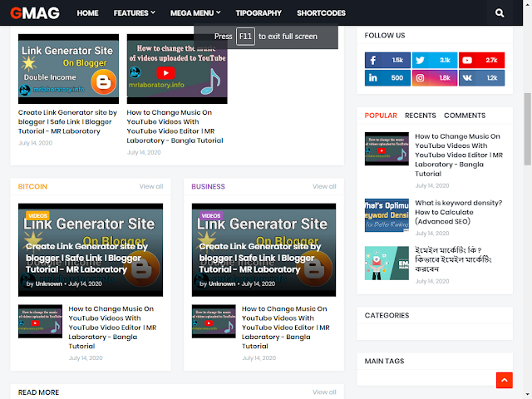Screen dimensions: 532x399
Task: Click View all in Business section
Action: [324, 186]
